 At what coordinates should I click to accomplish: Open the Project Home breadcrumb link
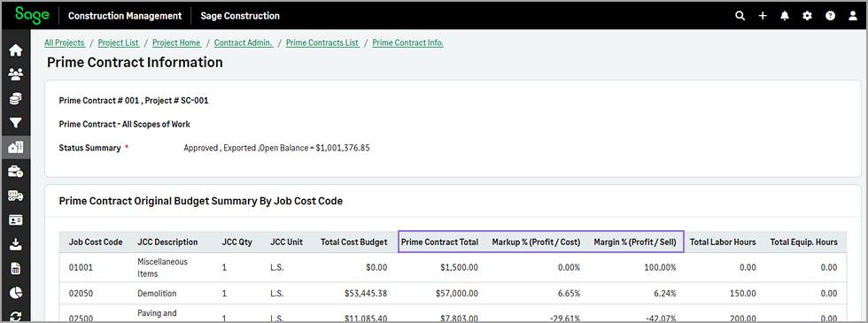pos(176,42)
